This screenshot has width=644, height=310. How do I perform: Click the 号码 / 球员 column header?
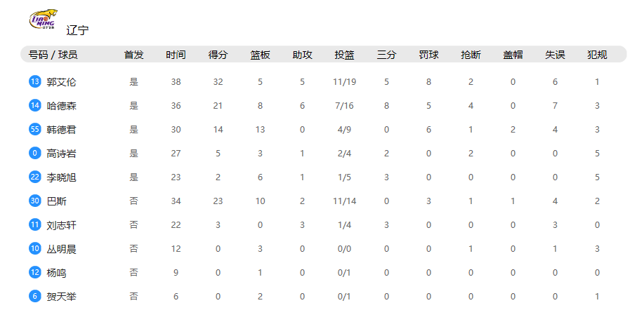click(x=53, y=55)
